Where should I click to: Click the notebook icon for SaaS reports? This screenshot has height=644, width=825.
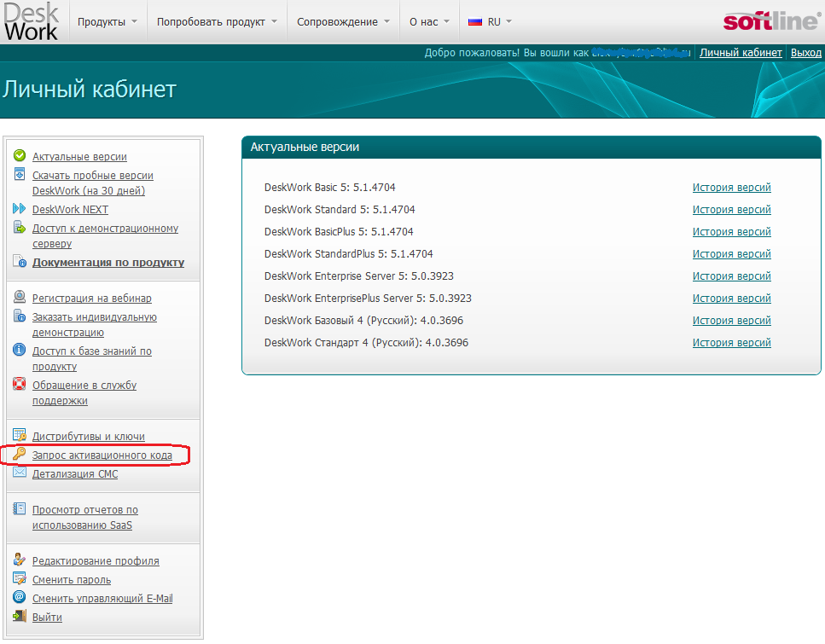(x=20, y=508)
